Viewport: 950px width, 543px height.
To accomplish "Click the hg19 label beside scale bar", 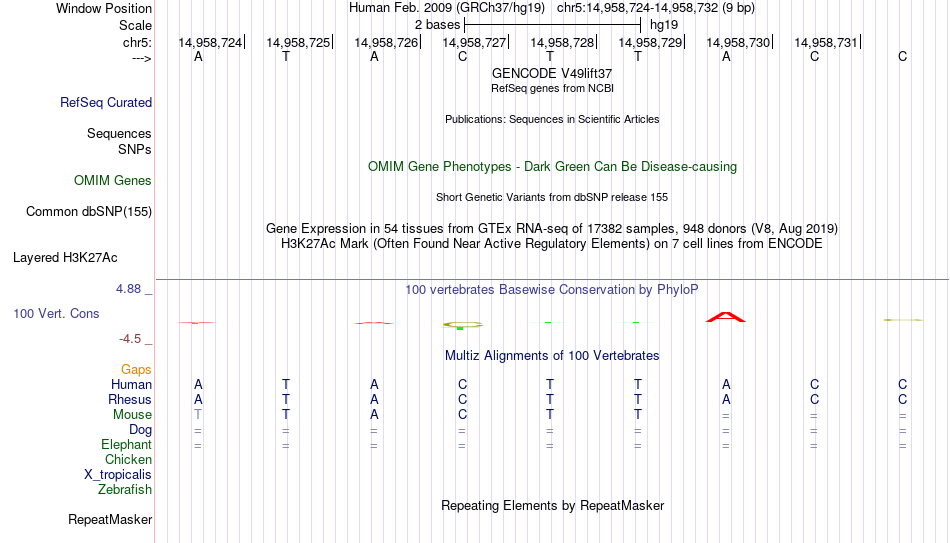I will coord(664,25).
